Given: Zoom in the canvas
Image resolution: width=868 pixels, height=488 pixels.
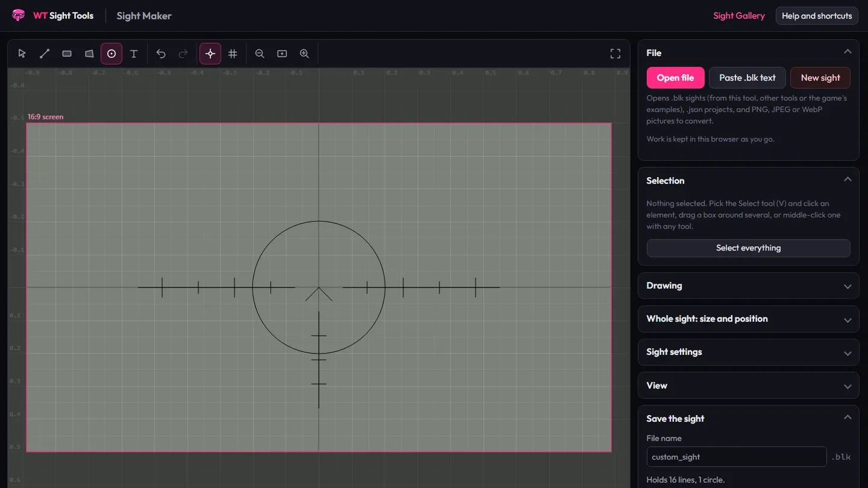Looking at the screenshot, I should [x=304, y=54].
